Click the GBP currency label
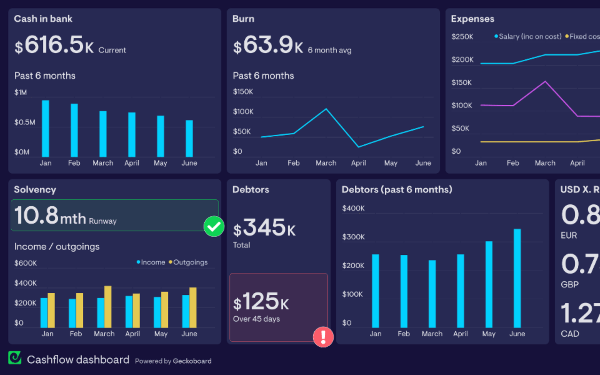 click(x=569, y=284)
